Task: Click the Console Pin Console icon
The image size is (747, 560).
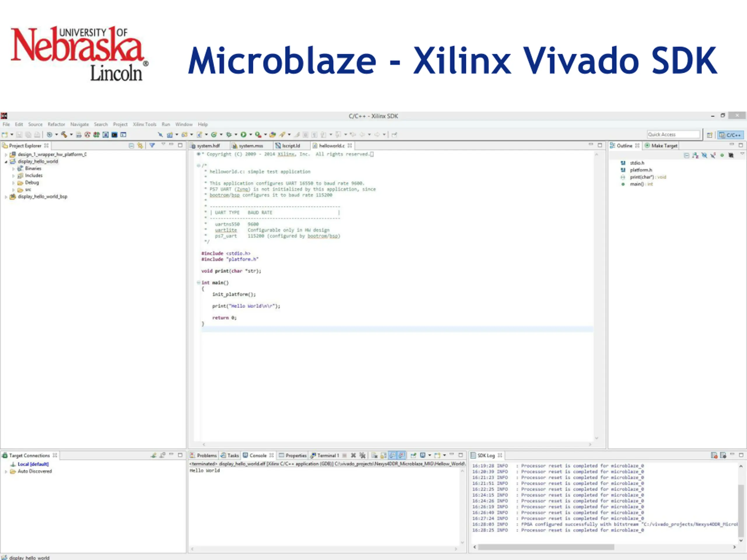Action: (413, 455)
